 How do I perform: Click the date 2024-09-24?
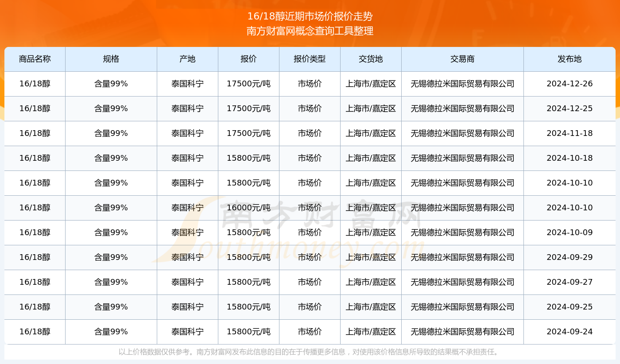pyautogui.click(x=570, y=332)
